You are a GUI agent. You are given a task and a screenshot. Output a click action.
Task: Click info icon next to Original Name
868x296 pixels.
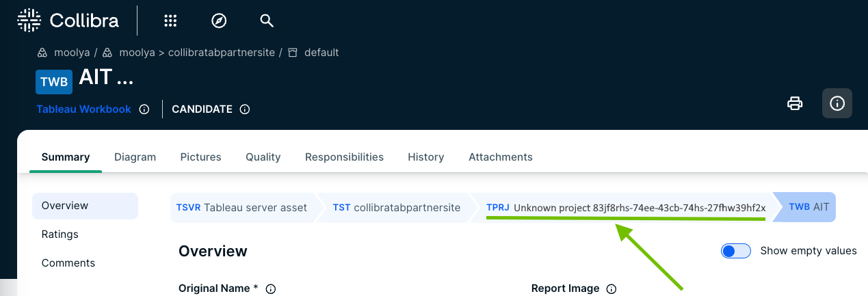click(x=270, y=288)
